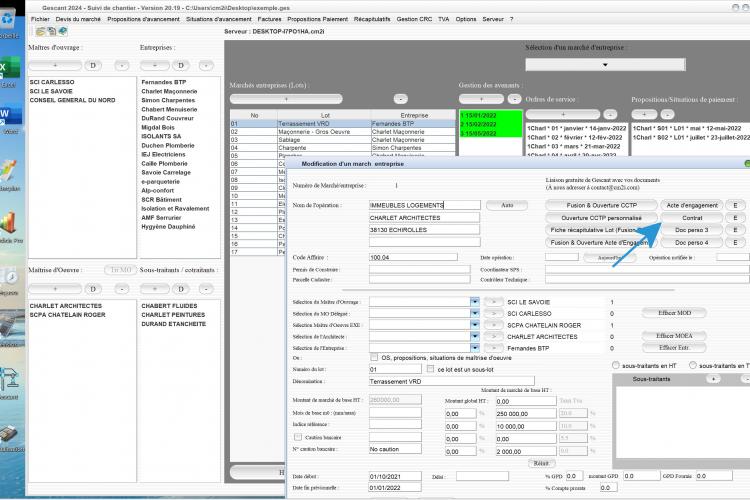Select lot 02 Maçonnerie - Gros Oeuvre row
This screenshot has width=750, height=500.
(x=342, y=132)
